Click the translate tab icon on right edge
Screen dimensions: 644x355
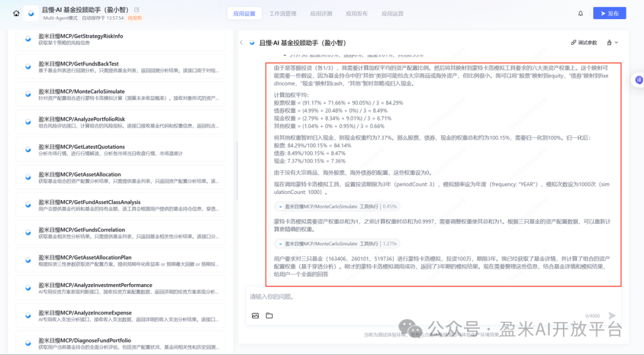(x=640, y=79)
